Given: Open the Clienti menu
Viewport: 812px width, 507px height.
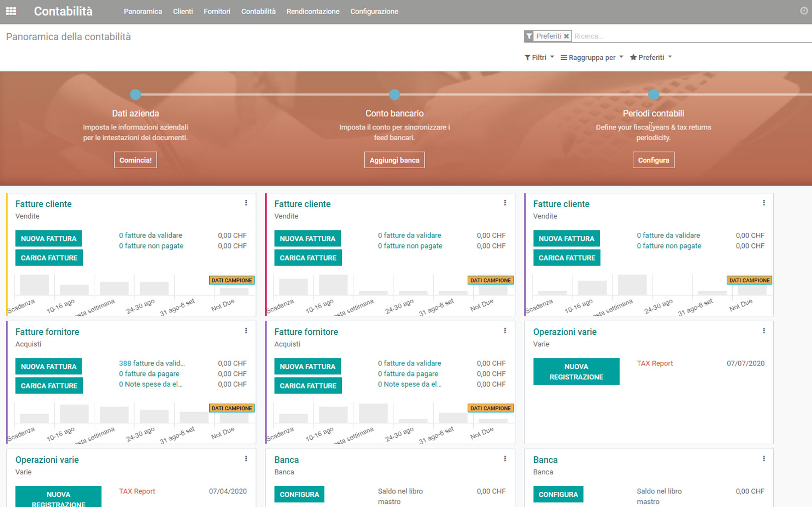Looking at the screenshot, I should tap(183, 11).
